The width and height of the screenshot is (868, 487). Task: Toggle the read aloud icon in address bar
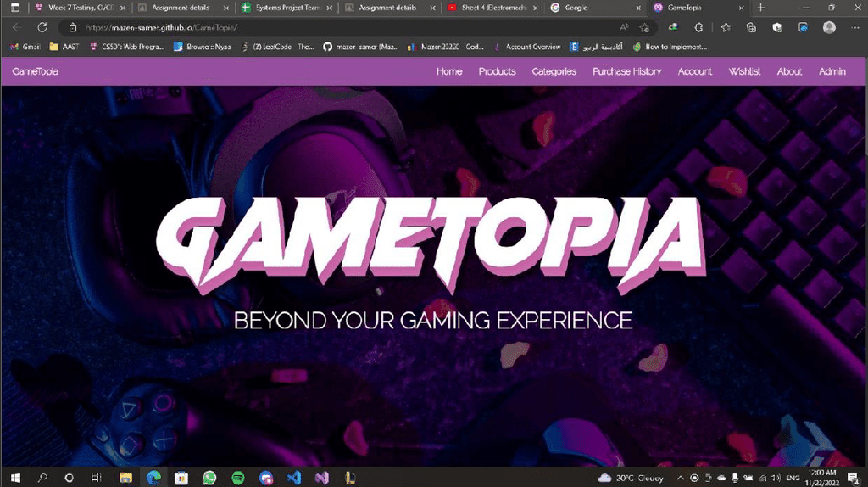[625, 27]
